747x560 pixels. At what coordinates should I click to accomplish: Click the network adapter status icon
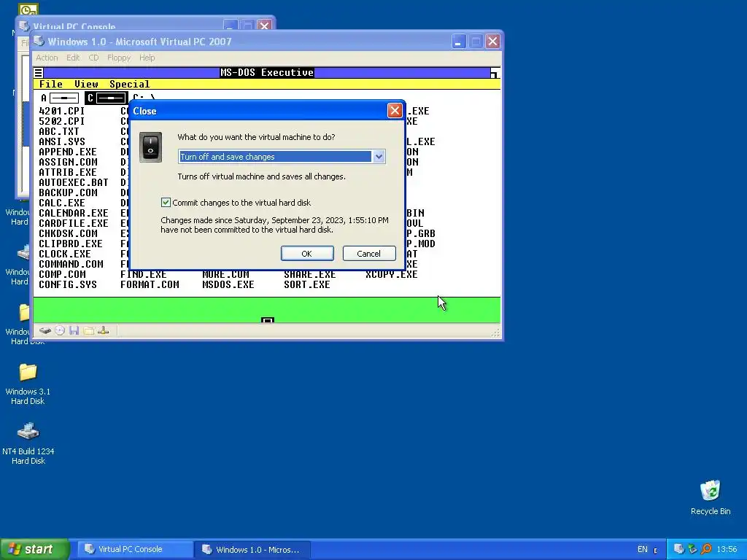(104, 330)
